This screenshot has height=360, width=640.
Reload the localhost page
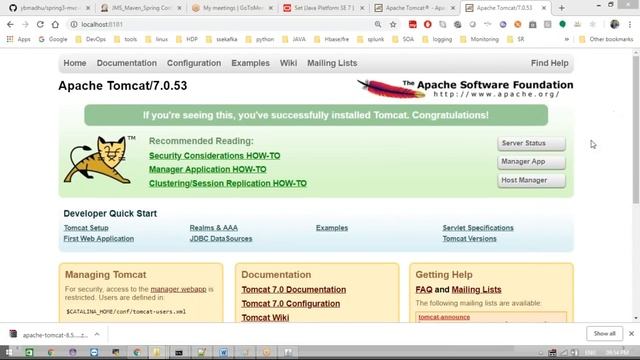click(40, 24)
